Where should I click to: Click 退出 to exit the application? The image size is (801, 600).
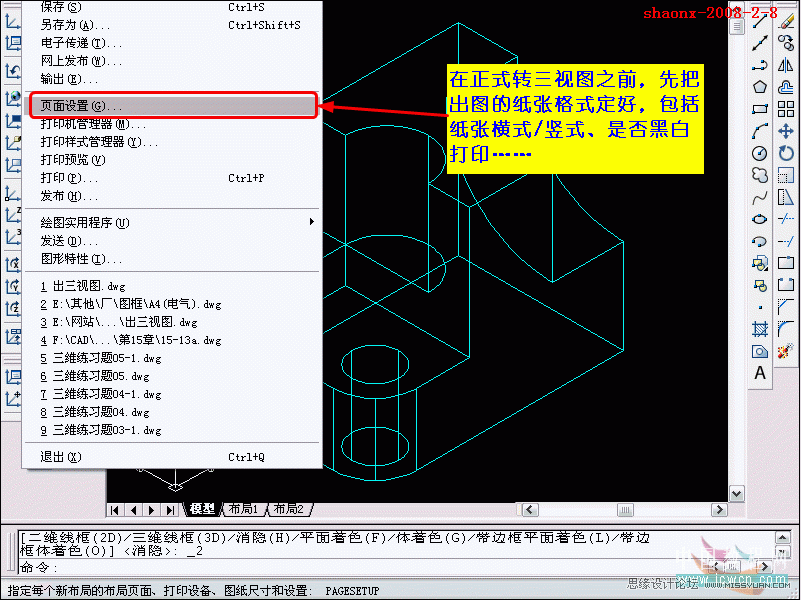pos(61,457)
